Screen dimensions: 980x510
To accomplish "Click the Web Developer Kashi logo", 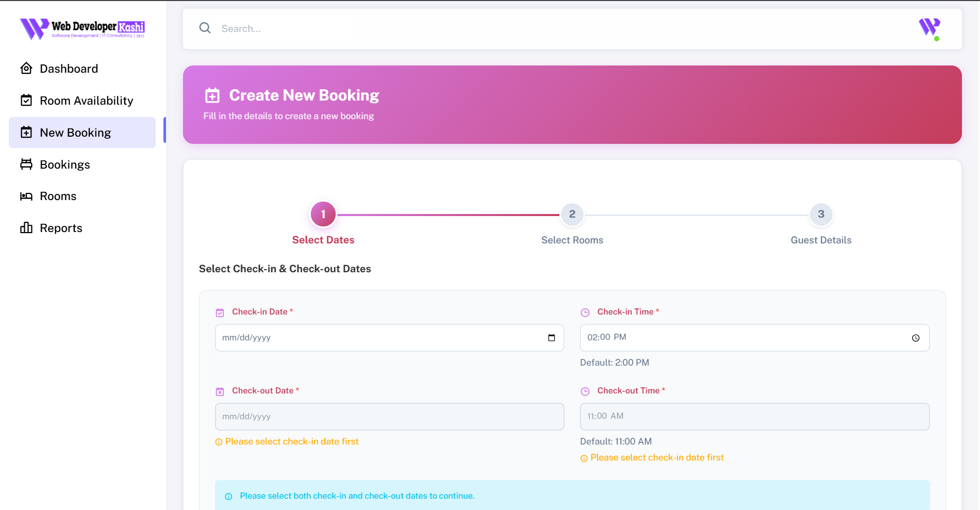I will coord(82,29).
